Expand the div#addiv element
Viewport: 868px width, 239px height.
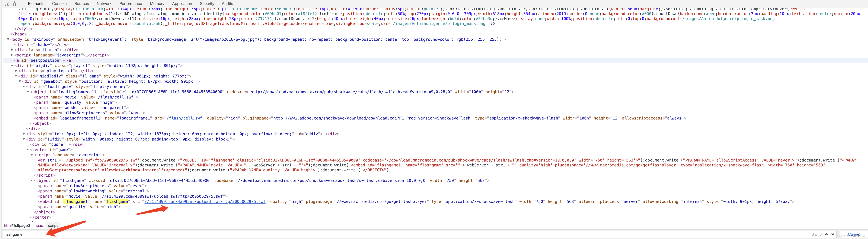[24, 134]
